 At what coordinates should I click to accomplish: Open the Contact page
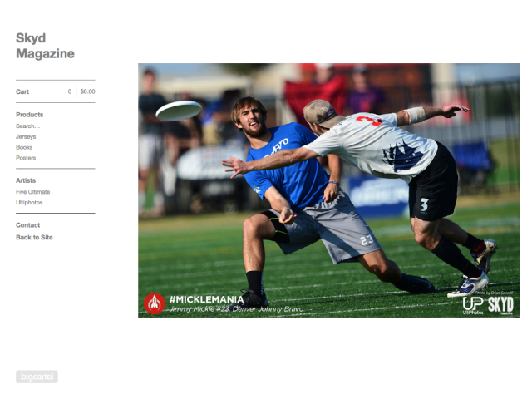coord(27,225)
